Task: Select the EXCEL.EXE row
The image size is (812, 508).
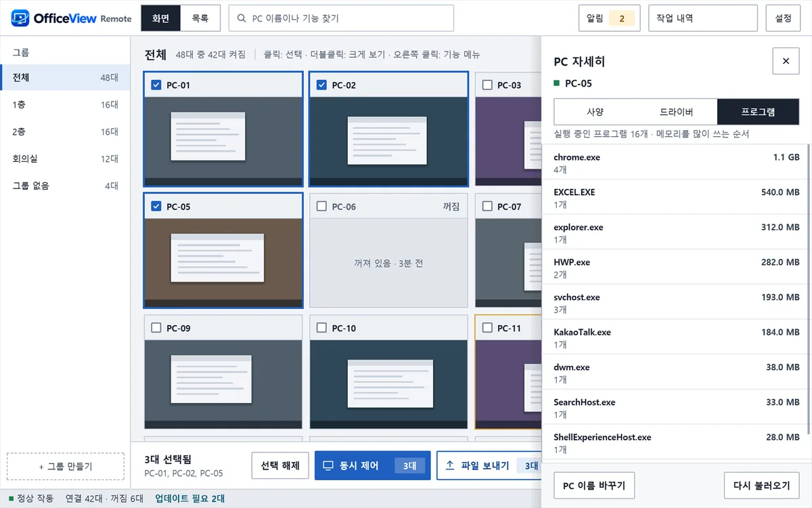Action: point(677,197)
